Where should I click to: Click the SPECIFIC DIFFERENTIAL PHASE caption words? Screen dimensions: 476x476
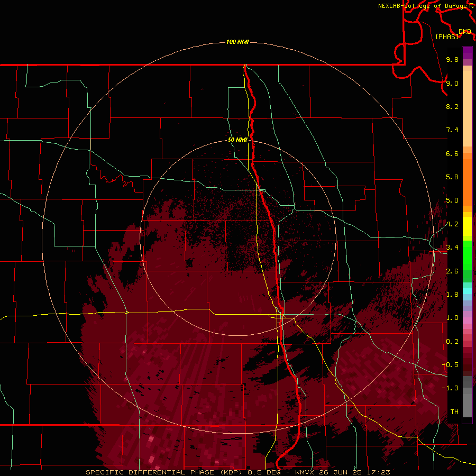click(x=151, y=472)
